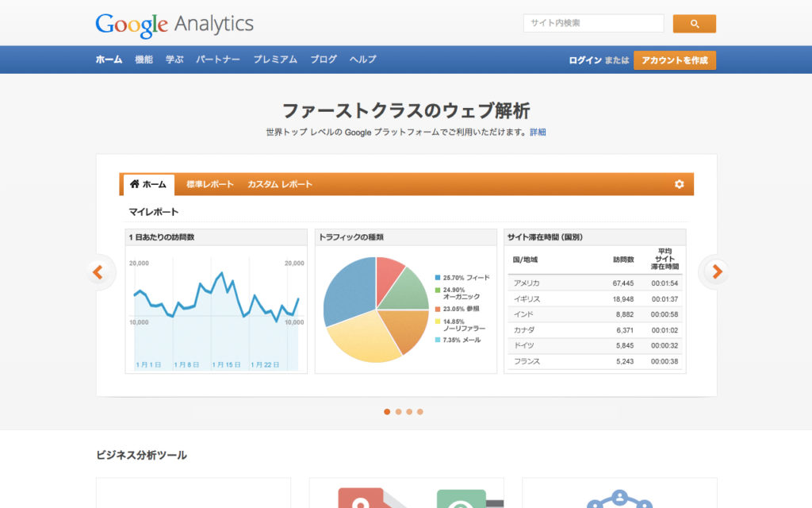The image size is (812, 508).
Task: Open the gear settings on the report bar
Action: point(678,183)
